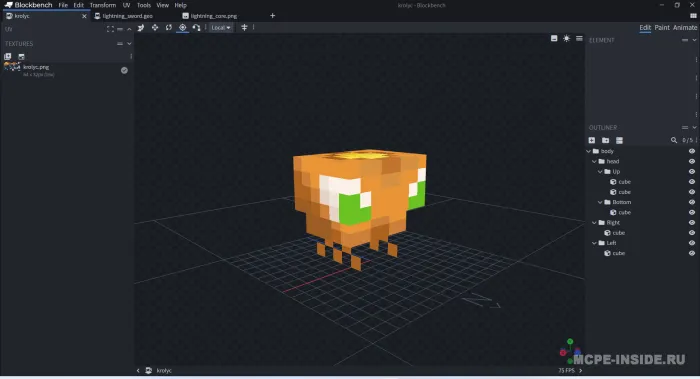Open the Textures toolbar three-dot menu
700x379 pixels.
tap(131, 57)
